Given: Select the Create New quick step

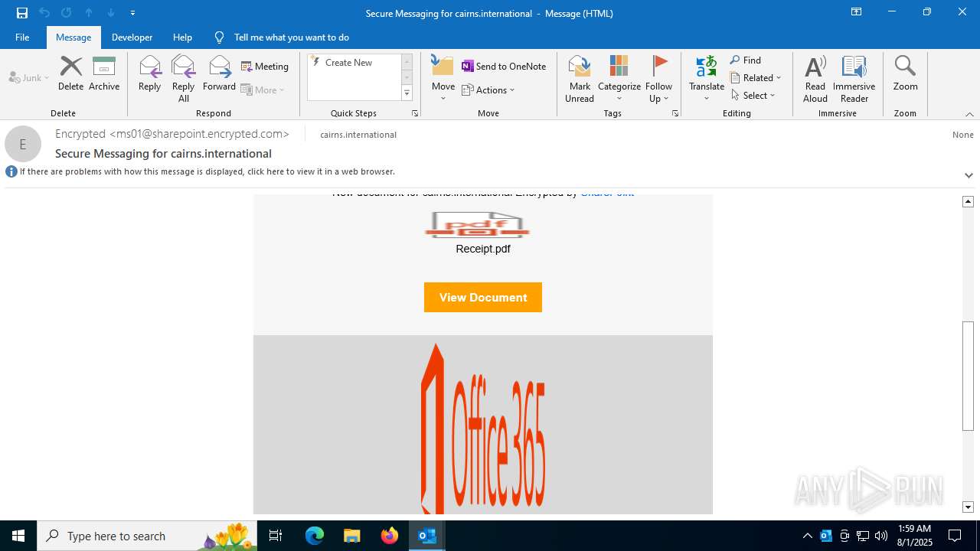Looking at the screenshot, I should coord(348,63).
